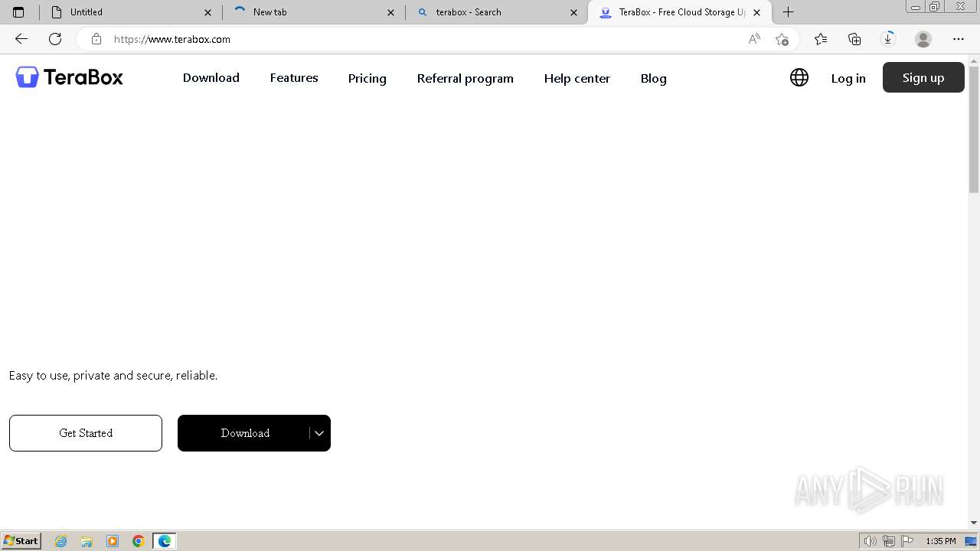Close the terabox - Search tab

click(573, 12)
